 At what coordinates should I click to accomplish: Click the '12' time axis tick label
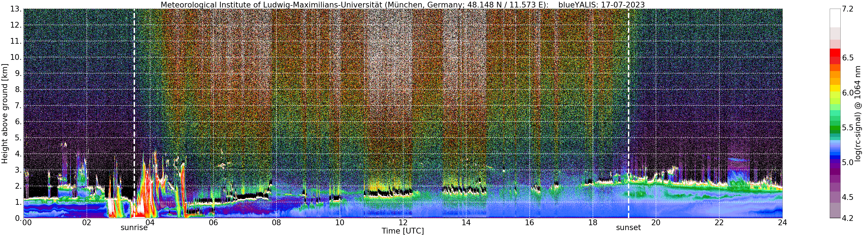click(403, 223)
